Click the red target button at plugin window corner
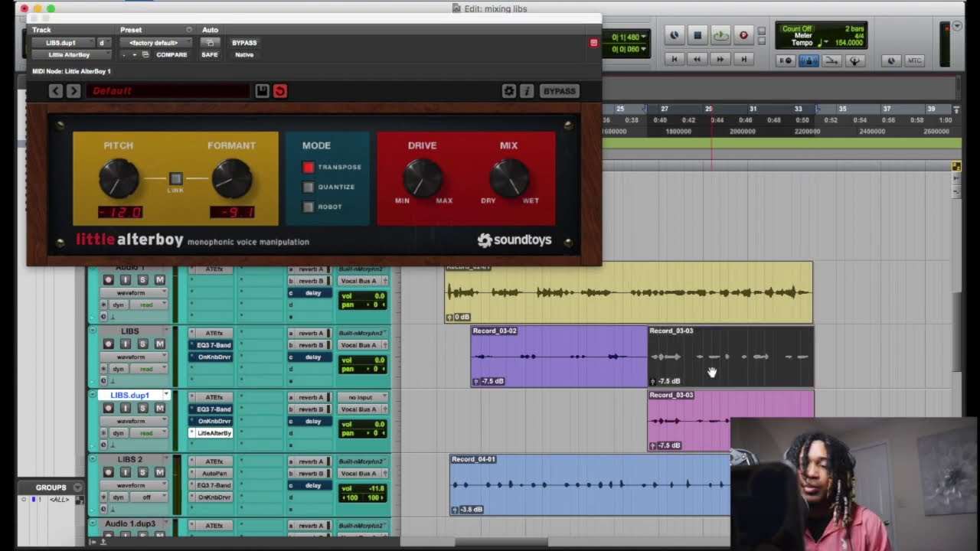Screen dimensions: 980x551 click(593, 43)
